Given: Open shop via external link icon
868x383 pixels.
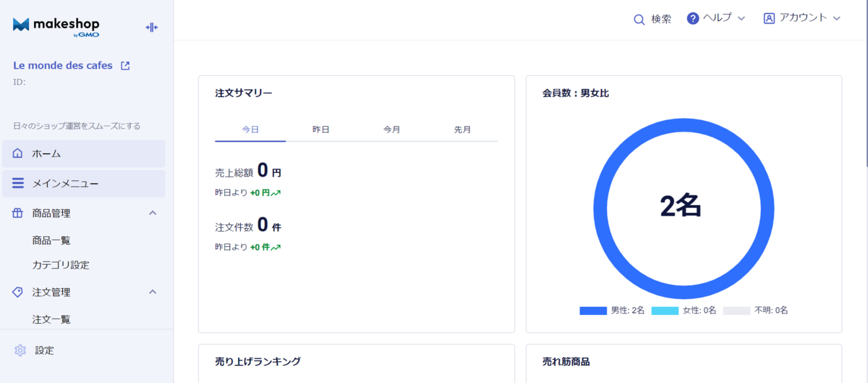Looking at the screenshot, I should (125, 66).
